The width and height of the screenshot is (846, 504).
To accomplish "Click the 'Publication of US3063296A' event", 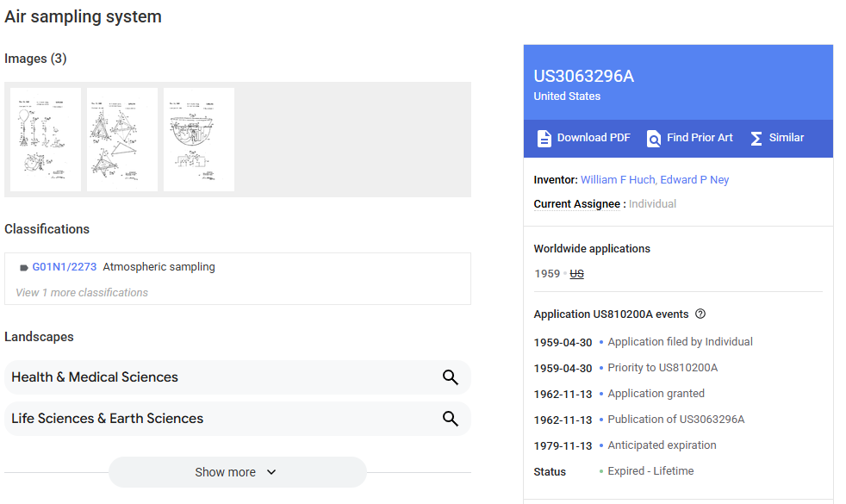I will coord(676,420).
